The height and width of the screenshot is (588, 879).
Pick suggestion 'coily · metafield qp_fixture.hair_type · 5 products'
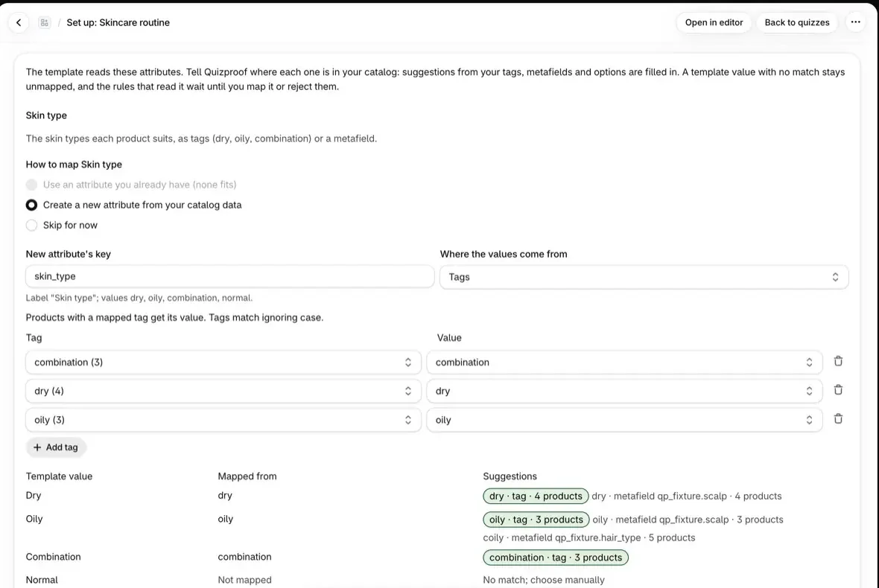pyautogui.click(x=589, y=537)
